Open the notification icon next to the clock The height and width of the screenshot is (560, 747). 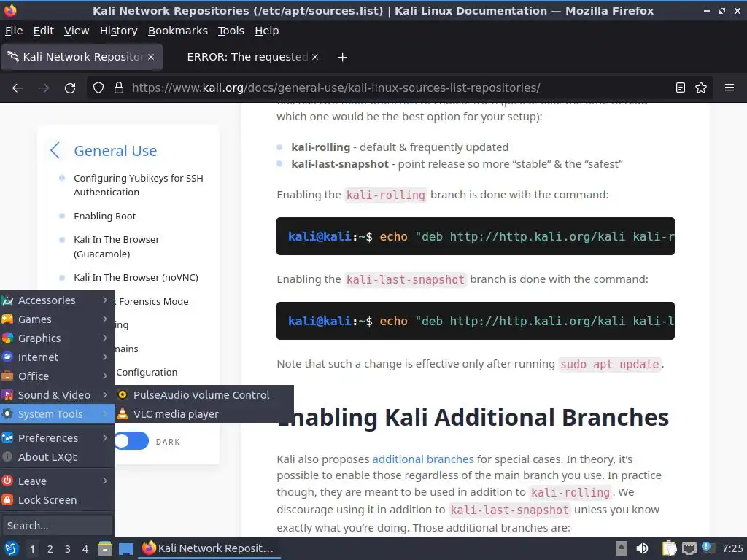[x=708, y=548]
